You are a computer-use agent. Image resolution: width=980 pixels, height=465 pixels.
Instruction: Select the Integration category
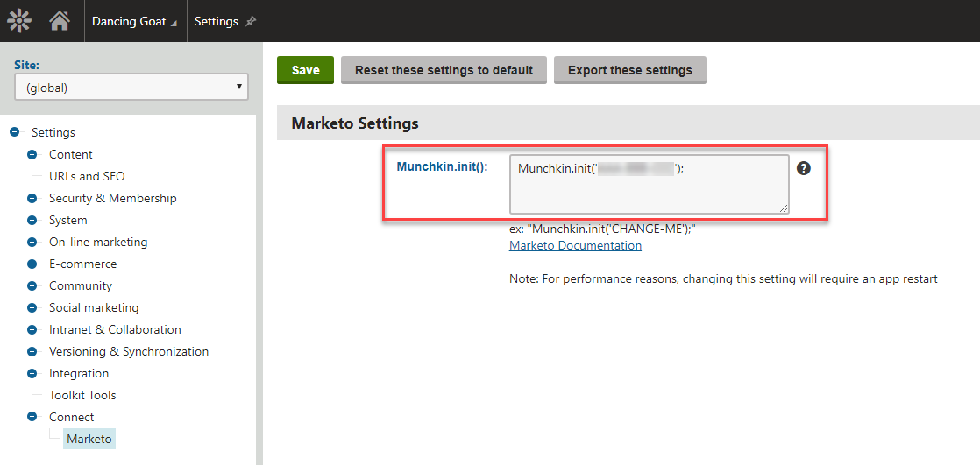(x=79, y=373)
